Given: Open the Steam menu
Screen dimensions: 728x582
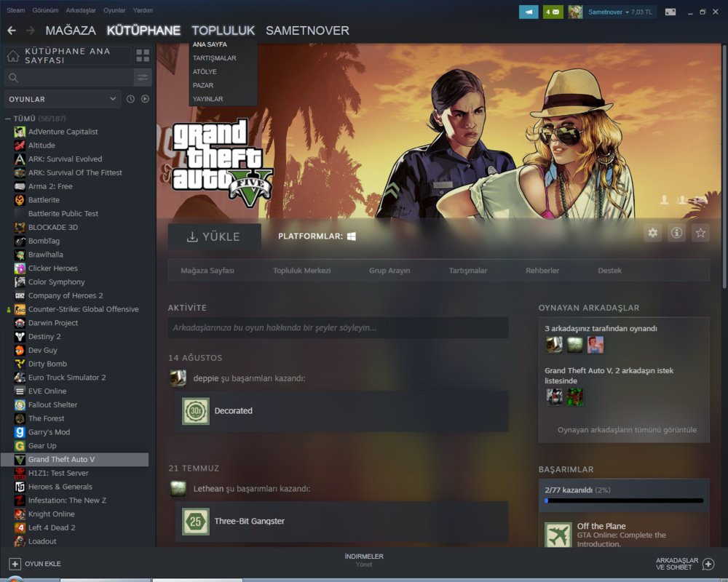Looking at the screenshot, I should click(16, 10).
